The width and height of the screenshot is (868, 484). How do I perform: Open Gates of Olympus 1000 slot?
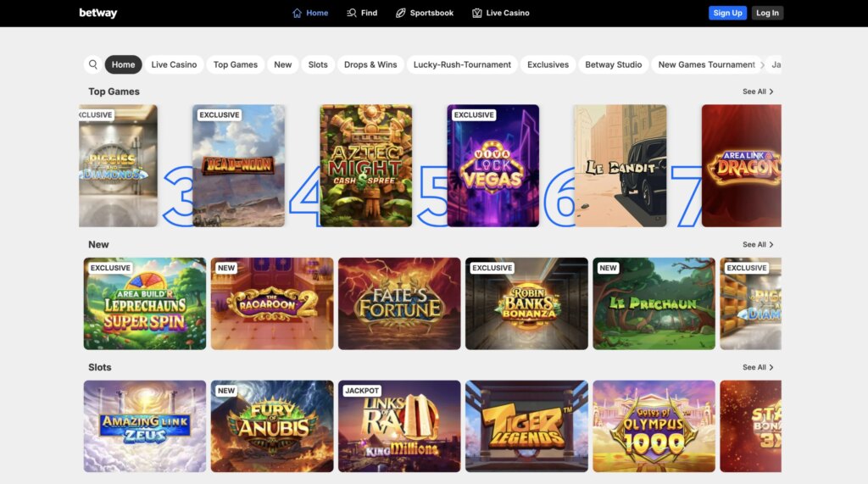point(654,426)
